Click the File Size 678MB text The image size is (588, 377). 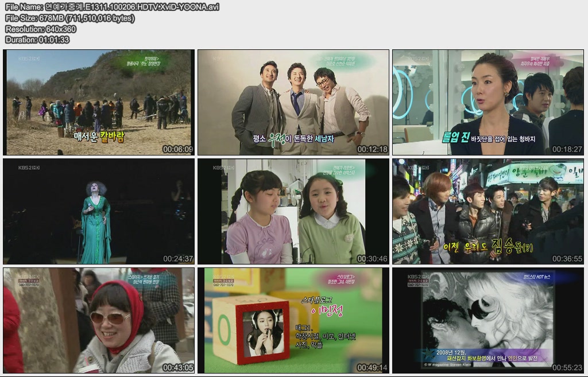click(x=69, y=18)
